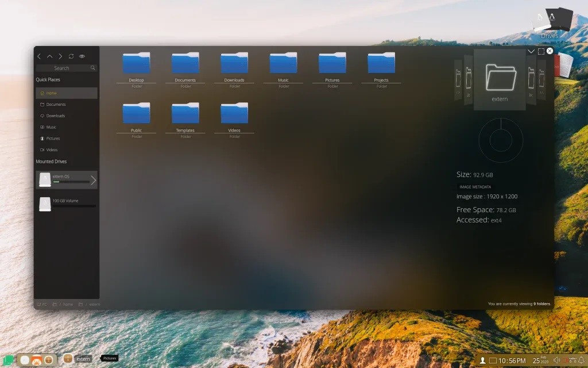Click the PC breadcrumb in the path bar
The width and height of the screenshot is (588, 368).
tap(42, 305)
